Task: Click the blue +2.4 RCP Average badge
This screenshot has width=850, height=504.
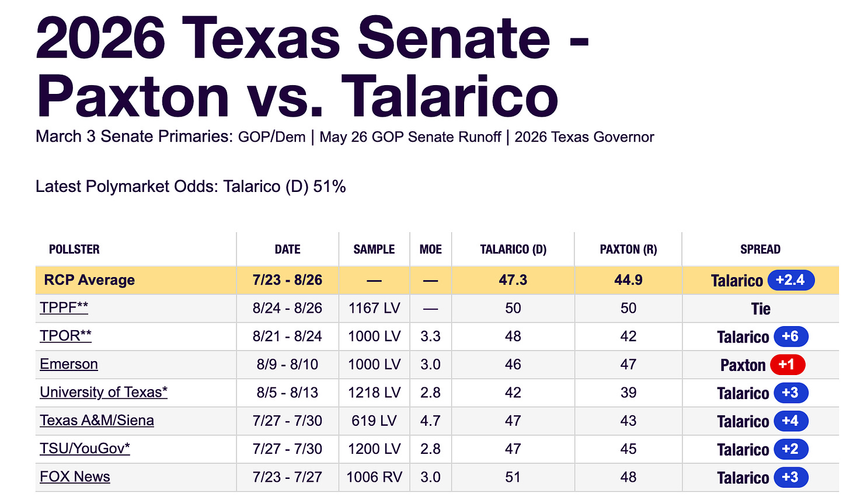Action: coord(790,280)
